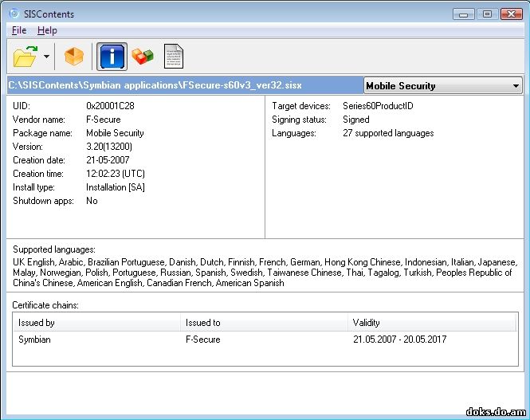Click the file path FSecure-s60v3_ver32.sisx bar
Viewport: 530px width, 420px height.
pyautogui.click(x=185, y=85)
